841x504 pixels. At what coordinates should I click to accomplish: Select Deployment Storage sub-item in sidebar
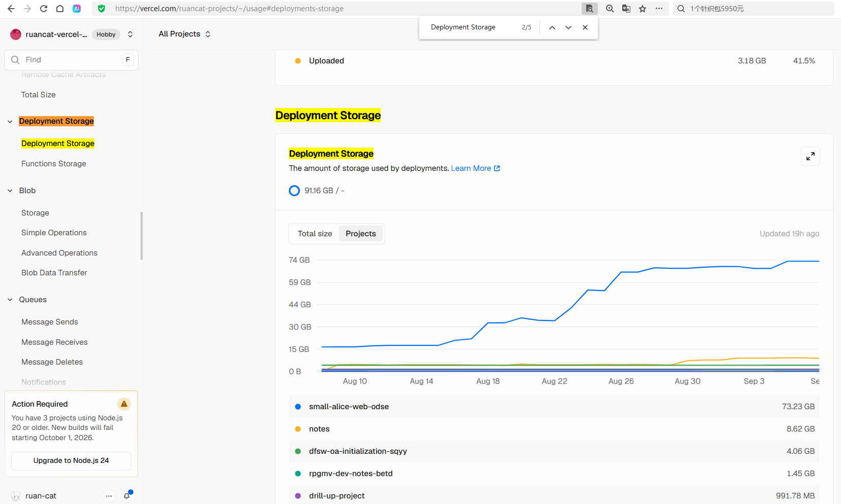(58, 143)
